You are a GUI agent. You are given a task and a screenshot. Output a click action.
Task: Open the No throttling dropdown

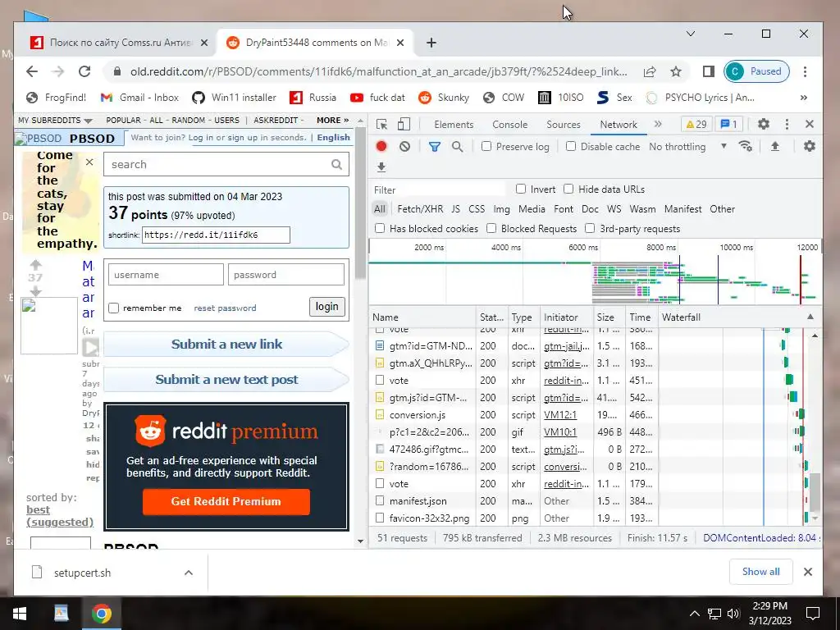688,146
